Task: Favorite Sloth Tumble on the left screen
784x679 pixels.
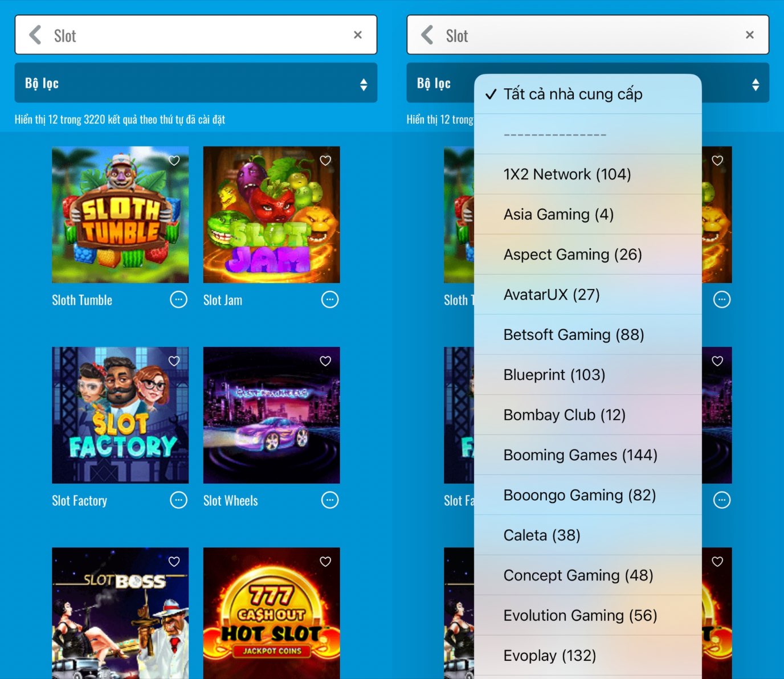Action: coord(174,161)
